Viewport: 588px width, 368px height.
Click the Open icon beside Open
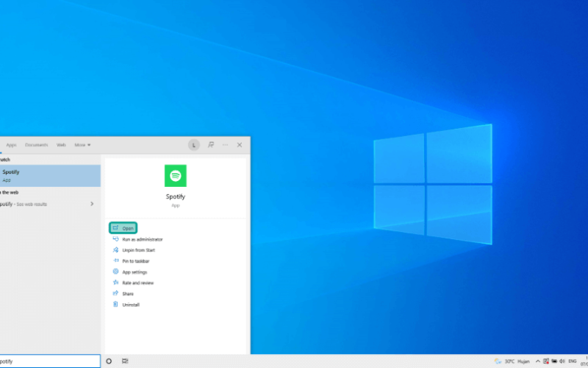point(115,227)
